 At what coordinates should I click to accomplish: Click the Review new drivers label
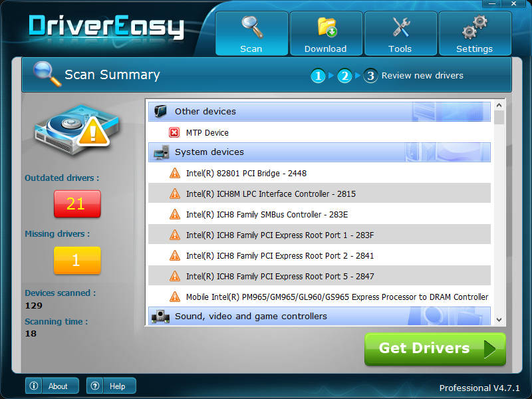pos(422,75)
